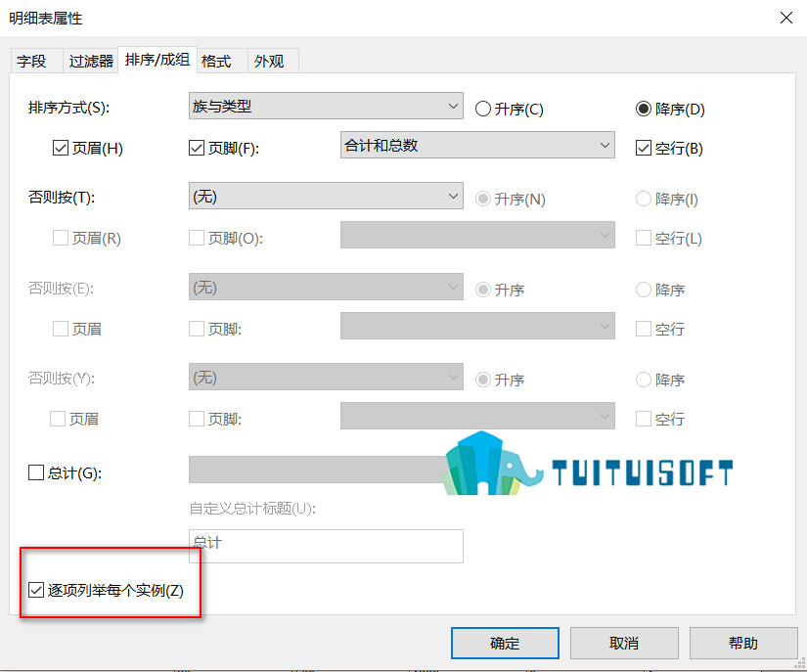Toggle the 空行(B) checkbox
Image resolution: width=807 pixels, height=672 pixels.
coord(644,148)
